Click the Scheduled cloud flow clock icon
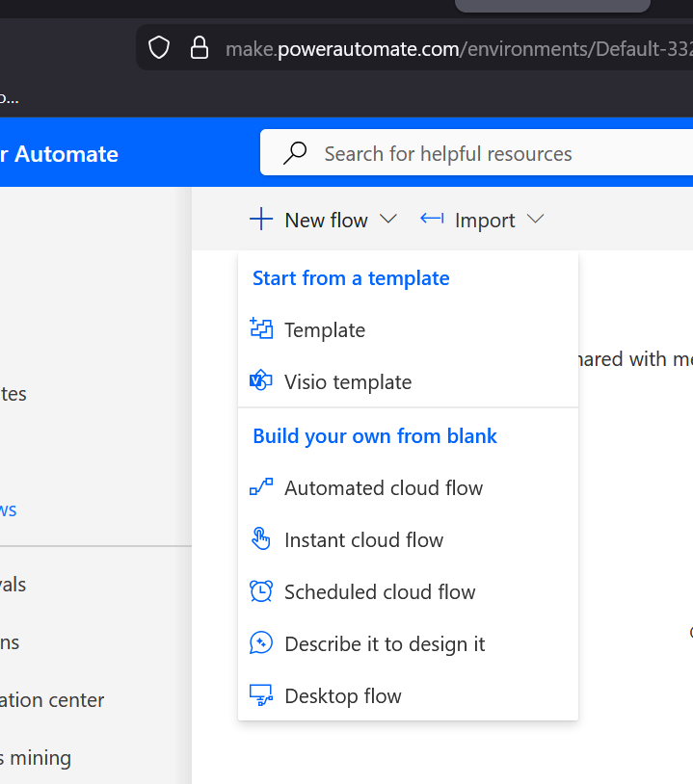The width and height of the screenshot is (693, 784). [261, 591]
